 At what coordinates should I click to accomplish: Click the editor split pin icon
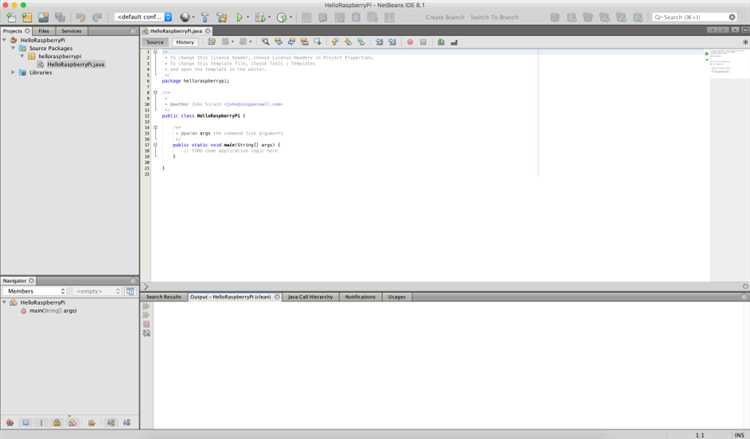tap(745, 43)
